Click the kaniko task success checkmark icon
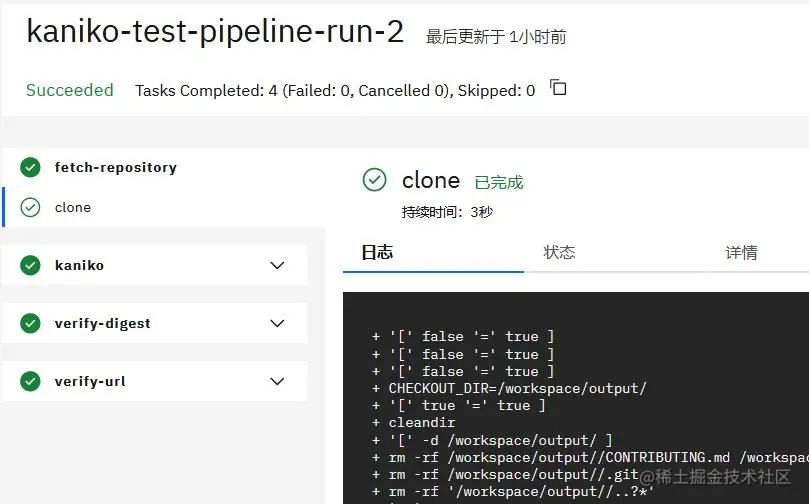809x504 pixels. [x=30, y=265]
